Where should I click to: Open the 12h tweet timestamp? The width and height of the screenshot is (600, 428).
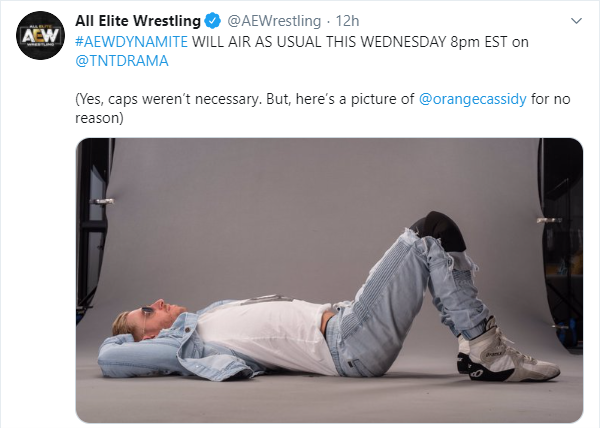point(346,20)
